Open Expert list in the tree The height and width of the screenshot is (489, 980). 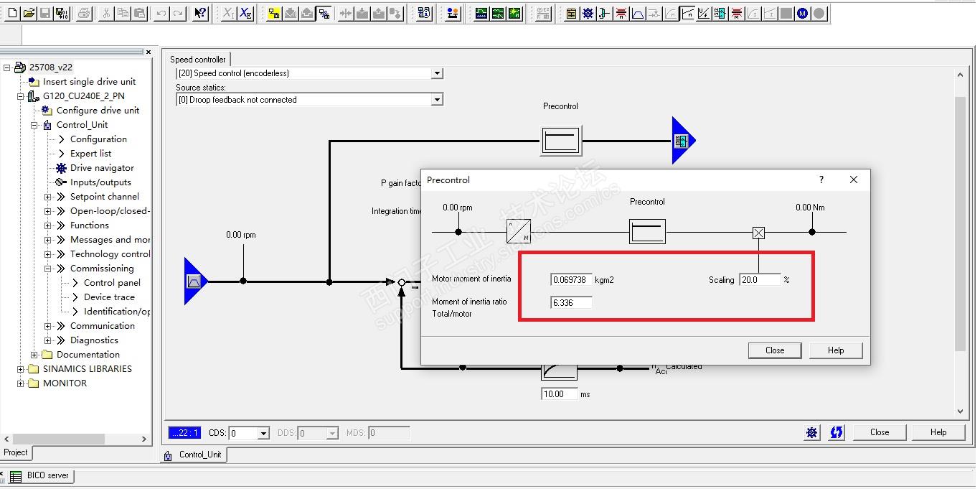point(90,154)
